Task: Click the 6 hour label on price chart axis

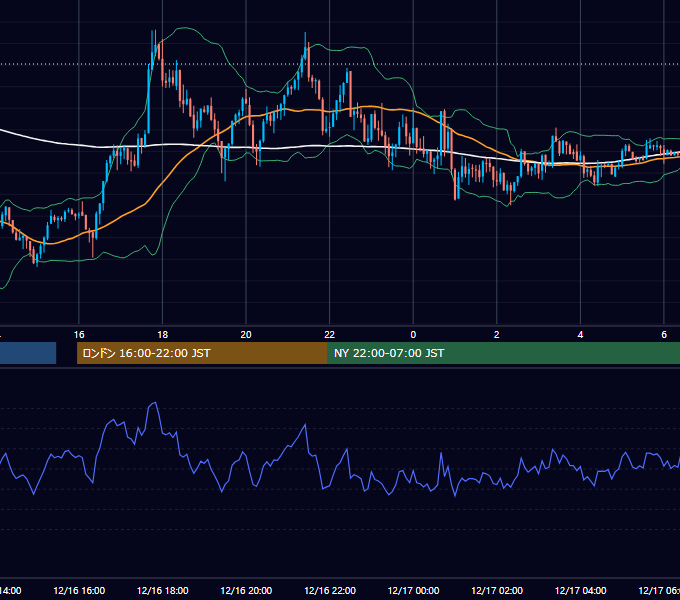Action: (x=664, y=335)
